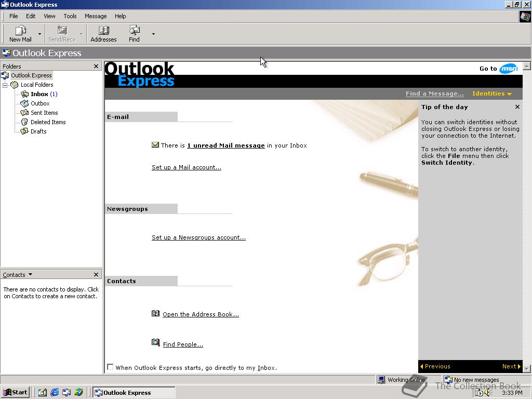Select the Deleted Items folder icon

(24, 122)
